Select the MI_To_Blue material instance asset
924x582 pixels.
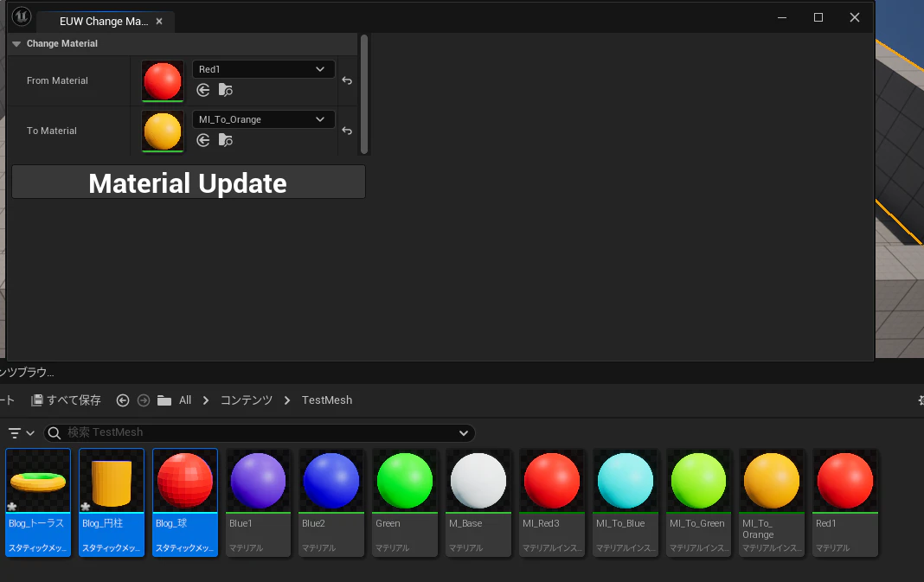point(626,502)
